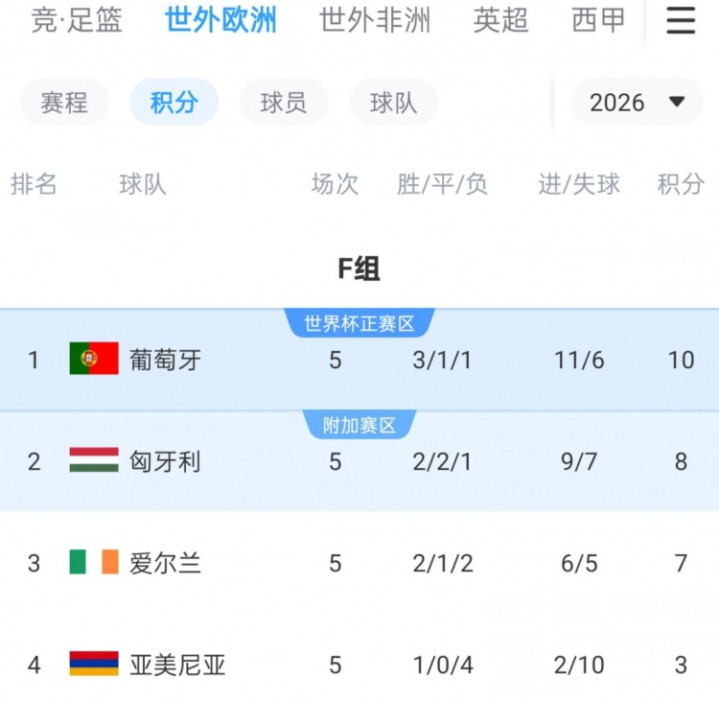Switch to the 世外非洲 tab
Screen dimensions: 719x701
click(x=375, y=20)
